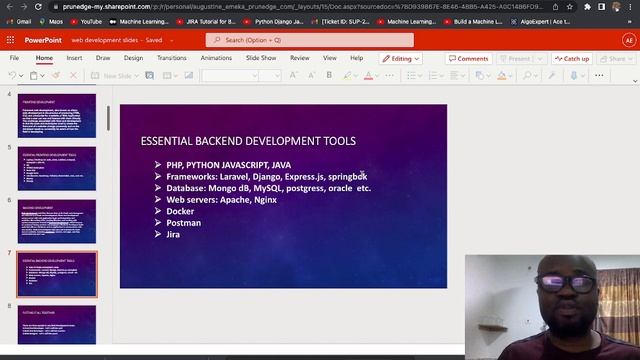The height and width of the screenshot is (360, 640).
Task: Open the Animations tab
Action: [x=216, y=58]
